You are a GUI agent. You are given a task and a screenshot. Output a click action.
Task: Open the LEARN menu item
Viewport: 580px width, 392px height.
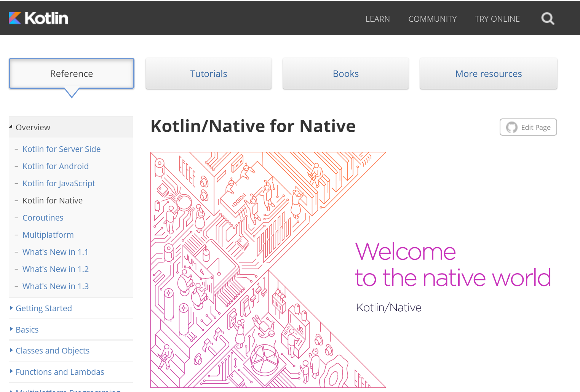(377, 19)
